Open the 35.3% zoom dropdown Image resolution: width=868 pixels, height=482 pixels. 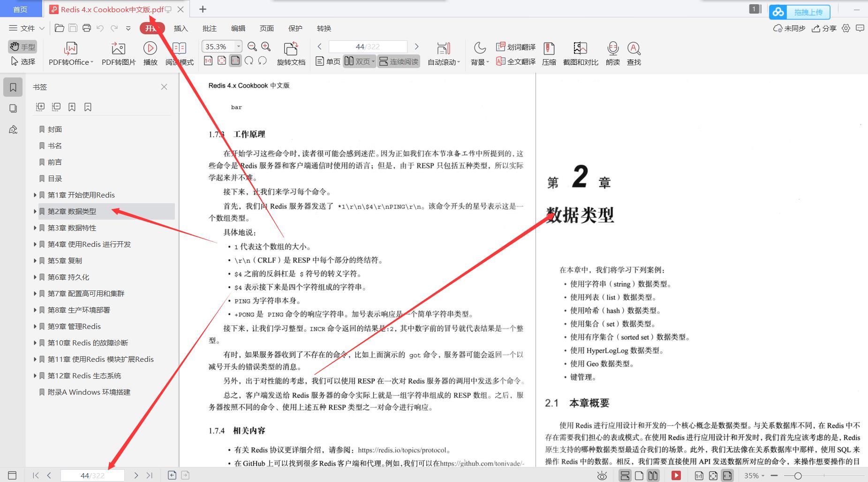click(238, 46)
